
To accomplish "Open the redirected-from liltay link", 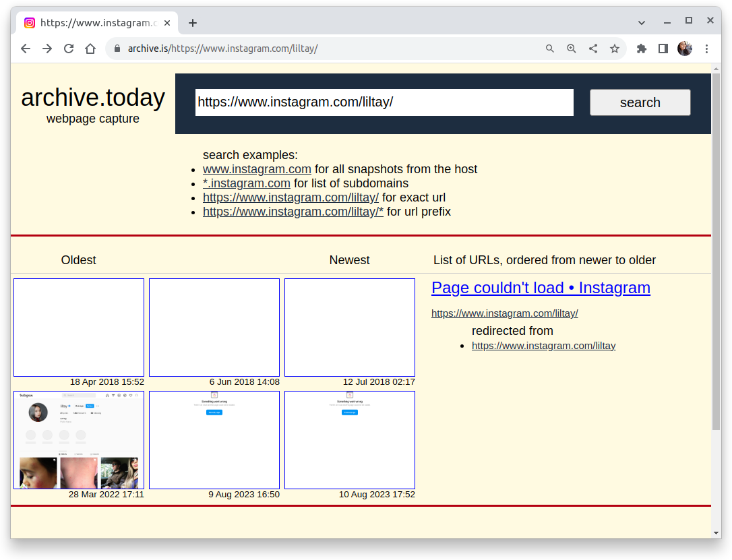I will pos(543,346).
